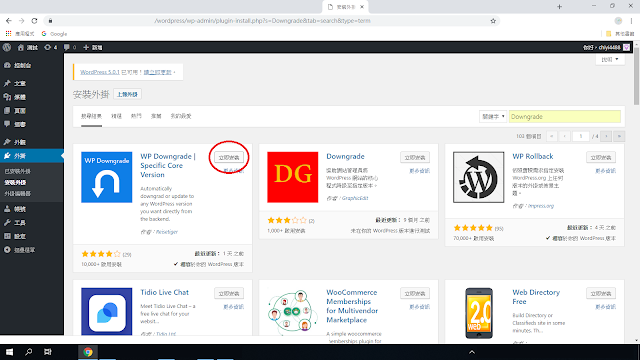Viewport: 640px width, 360px height.
Task: Go to last results page
Action: 619,136
